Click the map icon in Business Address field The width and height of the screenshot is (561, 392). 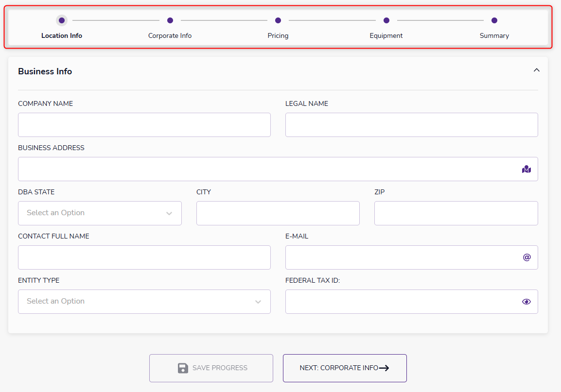pos(526,170)
